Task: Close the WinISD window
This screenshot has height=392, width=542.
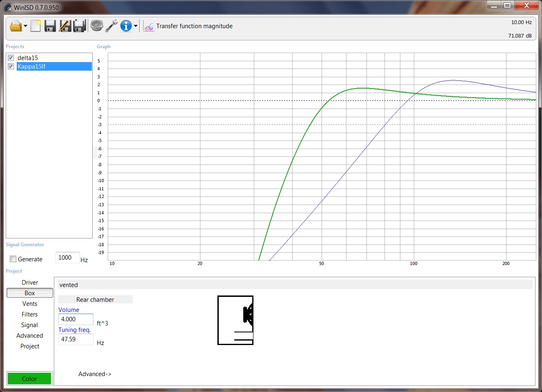Action: point(526,5)
